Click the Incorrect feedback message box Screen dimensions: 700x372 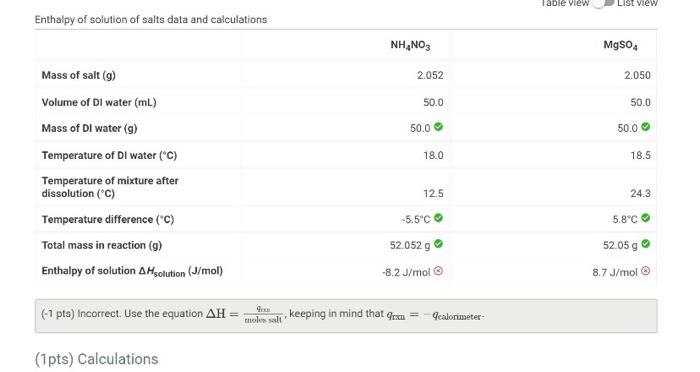tap(346, 316)
